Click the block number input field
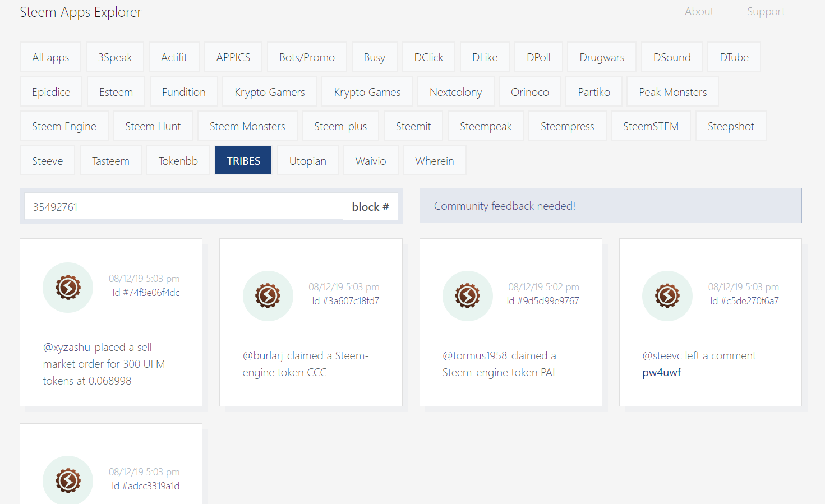This screenshot has height=504, width=825. (x=183, y=206)
